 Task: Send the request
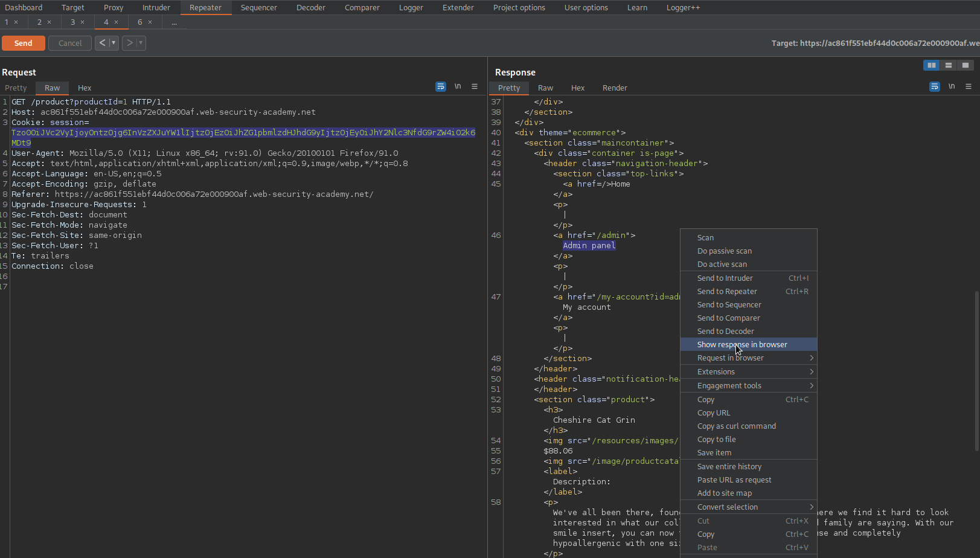pos(24,43)
